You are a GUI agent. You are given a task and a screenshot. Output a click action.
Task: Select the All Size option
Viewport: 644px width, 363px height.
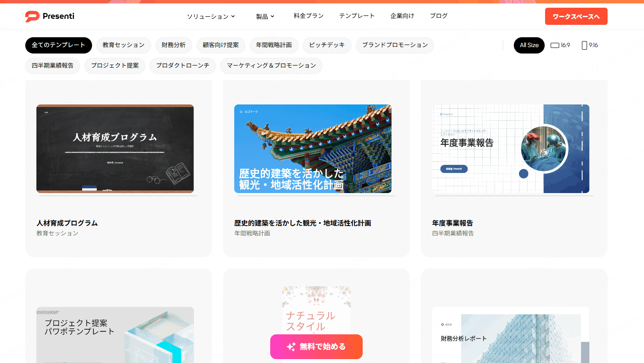(529, 45)
